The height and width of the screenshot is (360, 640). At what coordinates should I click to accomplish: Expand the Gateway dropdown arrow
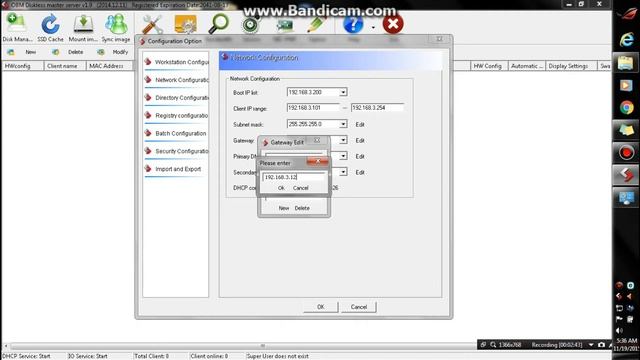pos(343,140)
